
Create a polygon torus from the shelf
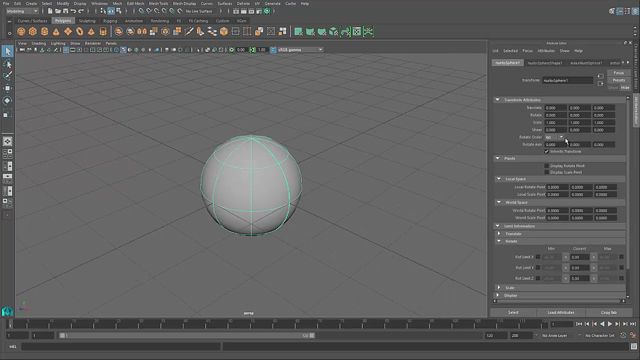[80, 31]
